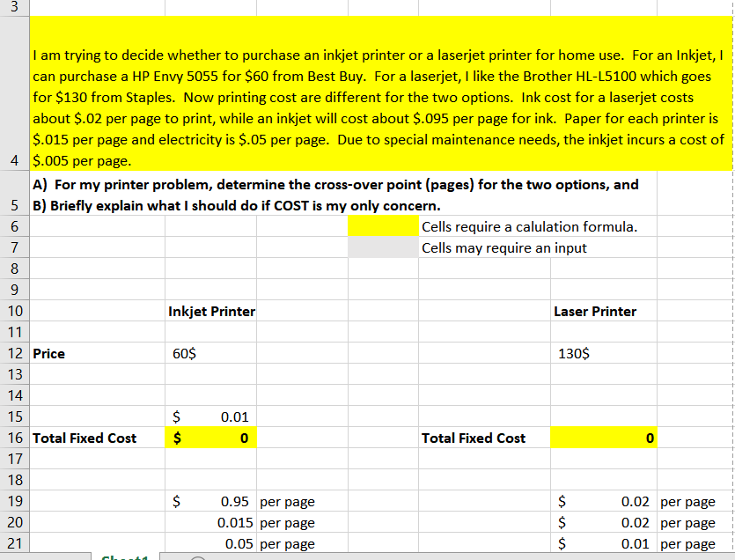Click the cell containing the Laser price 130$
This screenshot has height=560, width=735.
[x=603, y=353]
